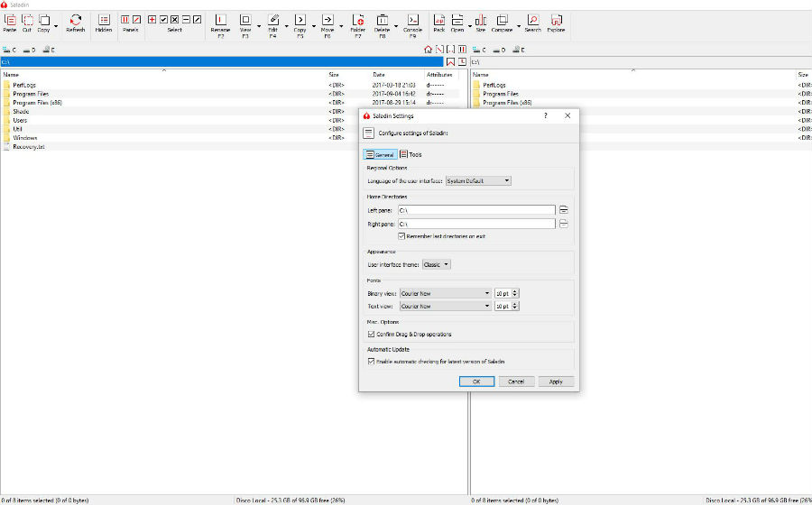Open the Binary view font dropdown
The image size is (812, 505).
445,293
